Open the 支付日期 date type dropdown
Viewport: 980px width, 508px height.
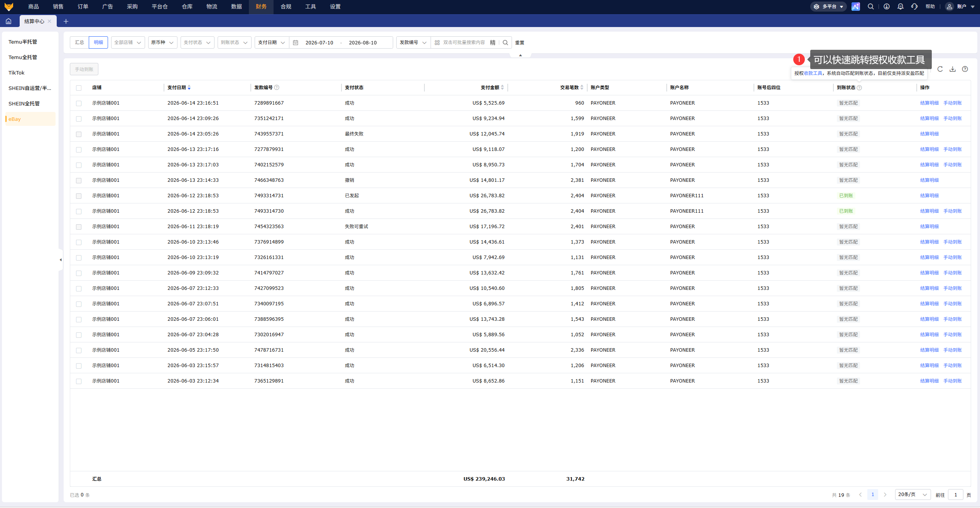[272, 42]
